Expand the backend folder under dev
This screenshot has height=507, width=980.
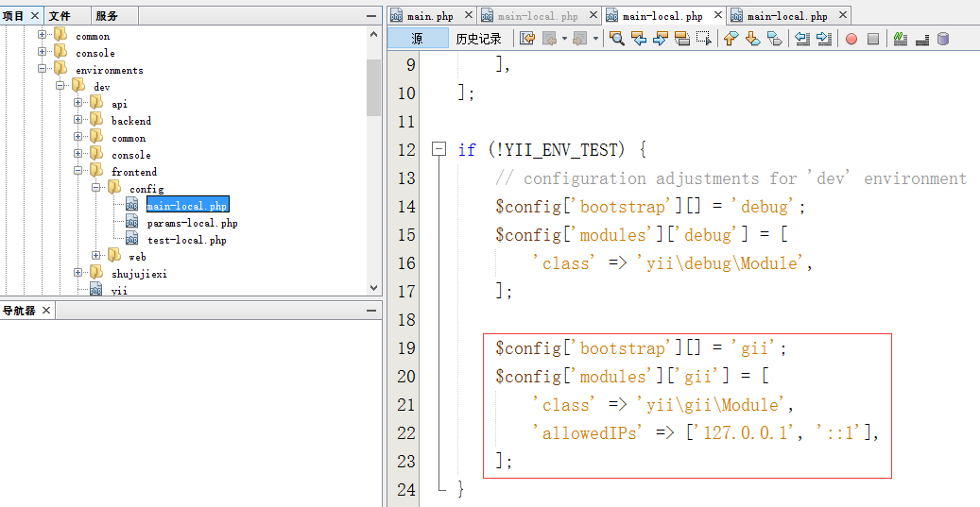pos(77,121)
